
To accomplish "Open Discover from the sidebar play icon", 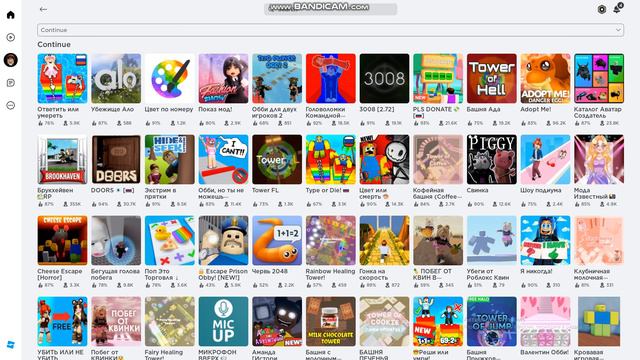I will 11,38.
